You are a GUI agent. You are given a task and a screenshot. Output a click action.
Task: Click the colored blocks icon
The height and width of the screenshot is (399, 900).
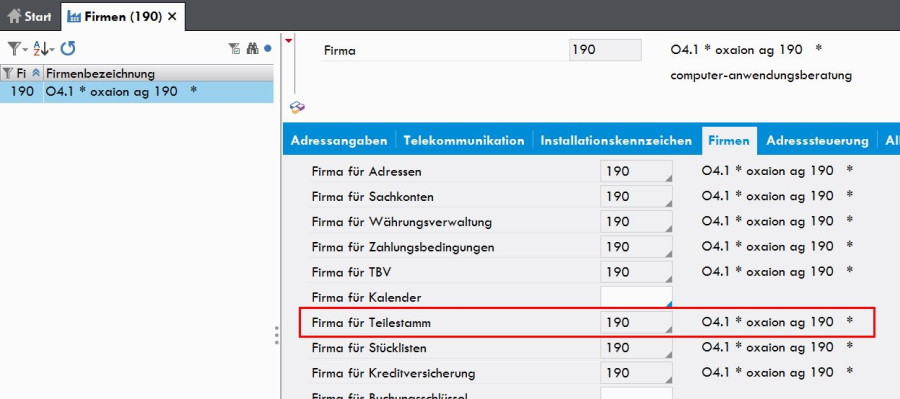tap(297, 107)
